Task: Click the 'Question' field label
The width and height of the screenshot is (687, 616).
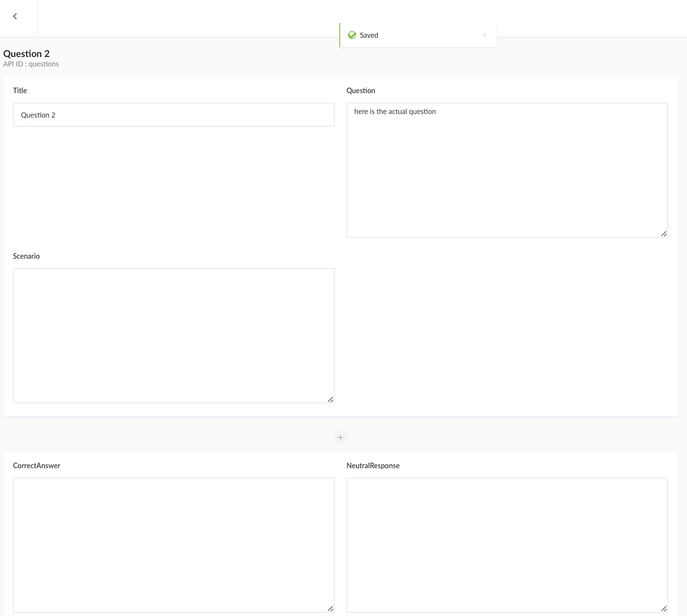Action: [x=361, y=91]
